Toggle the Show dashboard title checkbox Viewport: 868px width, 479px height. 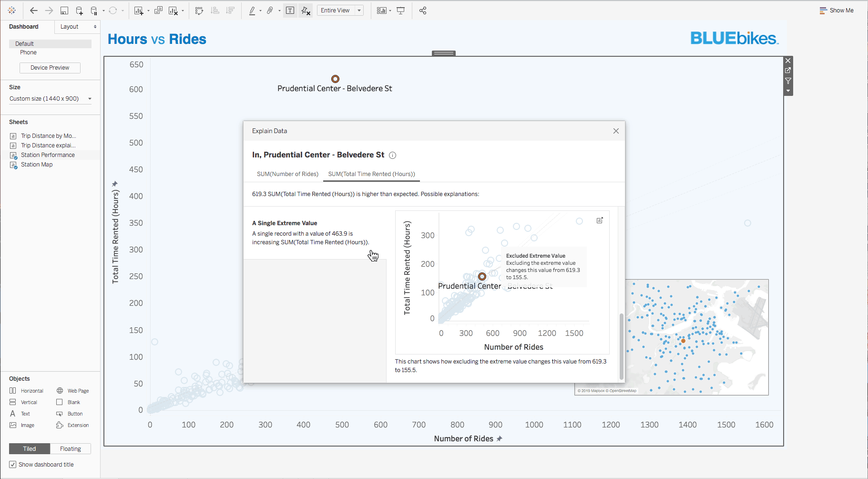tap(12, 464)
